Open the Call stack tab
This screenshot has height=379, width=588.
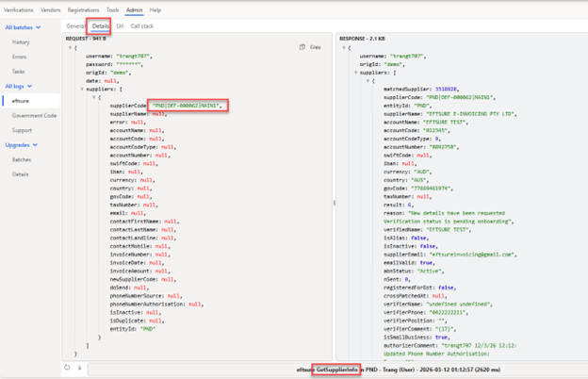pyautogui.click(x=143, y=25)
